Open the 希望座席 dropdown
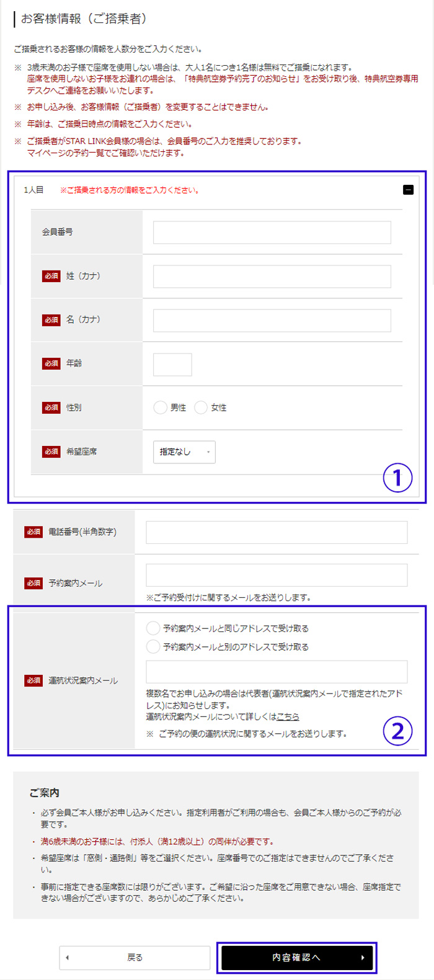 [x=184, y=452]
